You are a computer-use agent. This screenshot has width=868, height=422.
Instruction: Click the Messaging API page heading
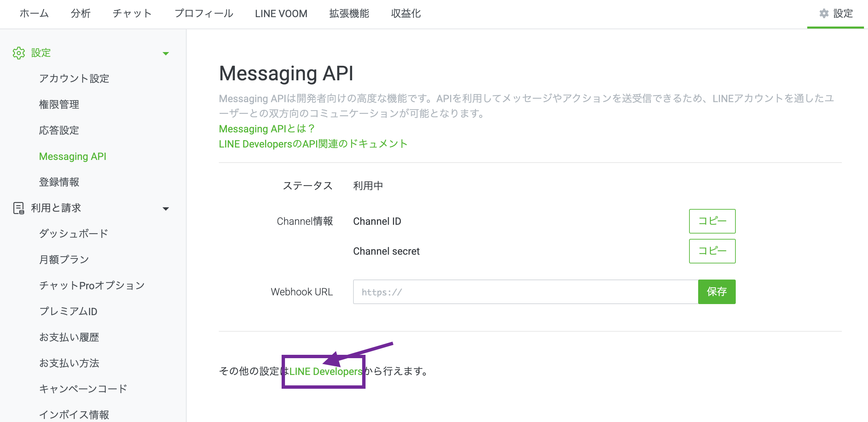[286, 73]
